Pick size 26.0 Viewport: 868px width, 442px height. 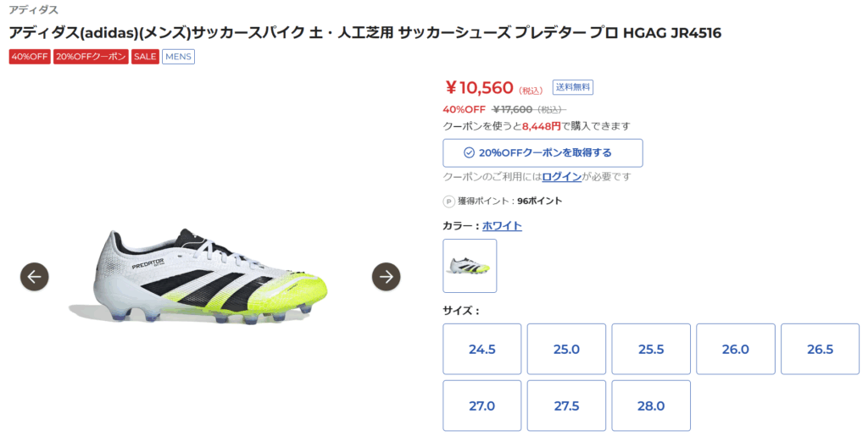coord(735,349)
